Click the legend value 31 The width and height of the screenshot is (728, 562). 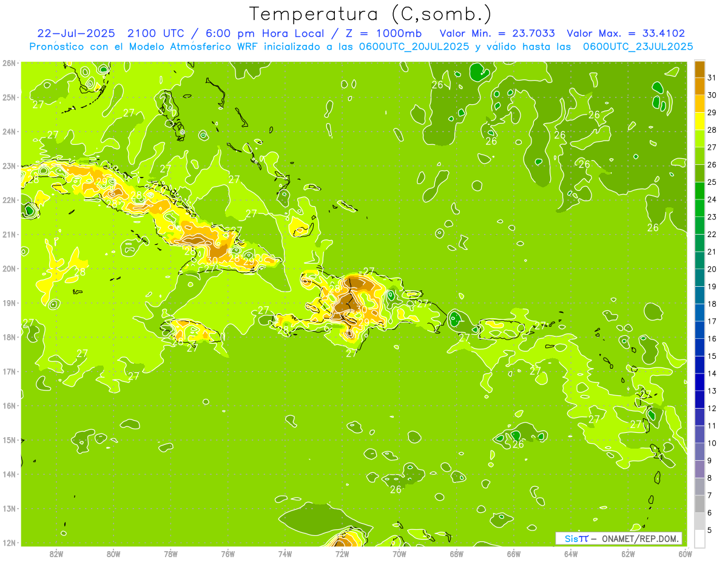click(x=712, y=78)
